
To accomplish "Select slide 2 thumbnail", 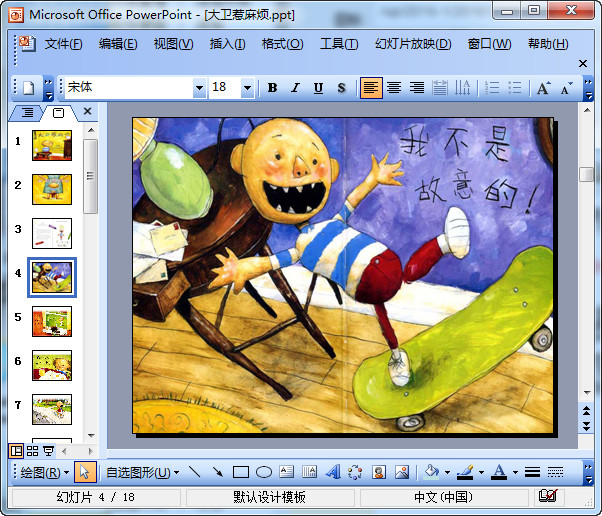I will [52, 189].
